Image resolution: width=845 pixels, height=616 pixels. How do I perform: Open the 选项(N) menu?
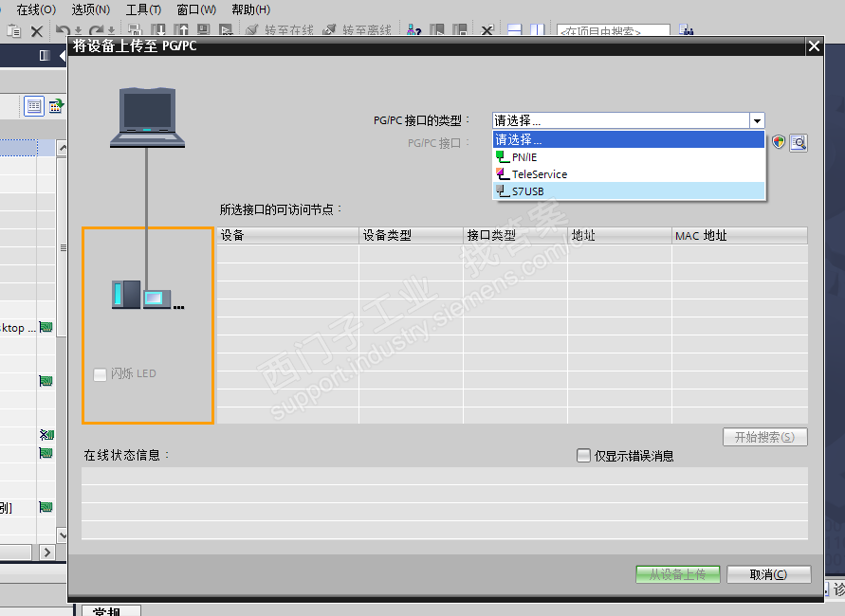(x=90, y=9)
